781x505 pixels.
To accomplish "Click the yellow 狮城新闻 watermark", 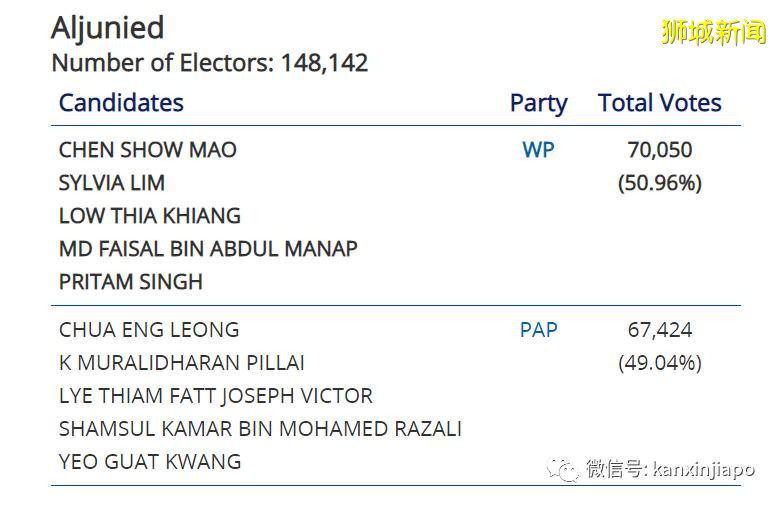I will 713,32.
